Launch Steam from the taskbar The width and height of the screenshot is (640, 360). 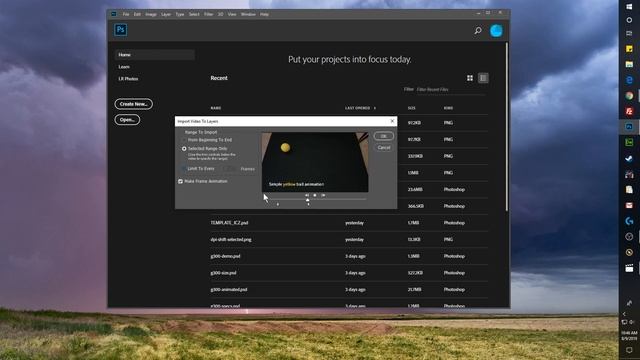click(x=629, y=158)
